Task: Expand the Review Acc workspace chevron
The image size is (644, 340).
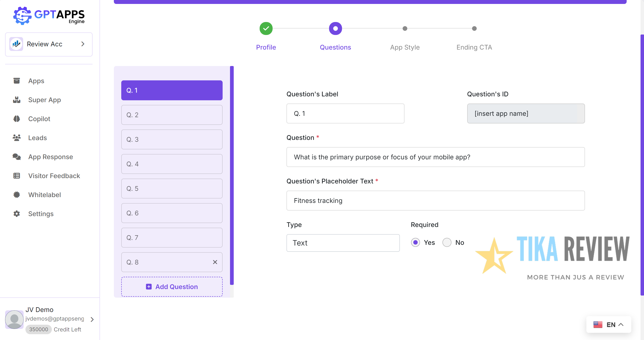Action: click(x=83, y=44)
